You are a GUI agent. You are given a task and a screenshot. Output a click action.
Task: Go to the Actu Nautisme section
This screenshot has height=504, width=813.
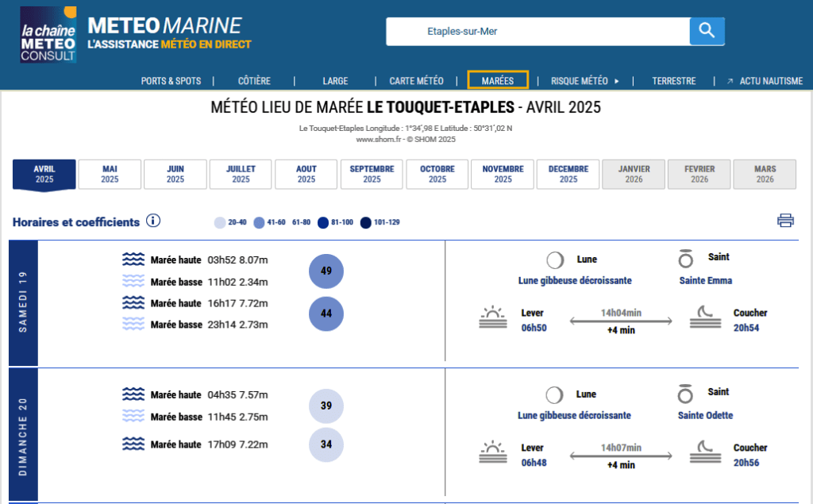765,81
